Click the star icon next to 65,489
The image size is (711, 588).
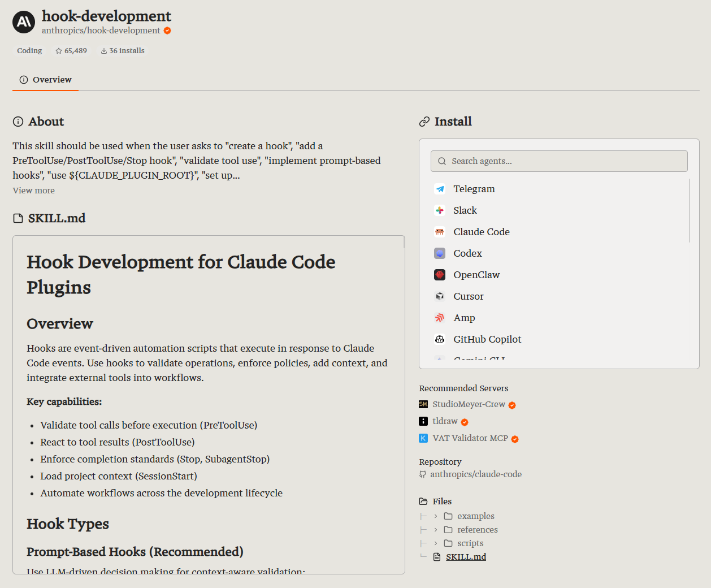click(59, 51)
